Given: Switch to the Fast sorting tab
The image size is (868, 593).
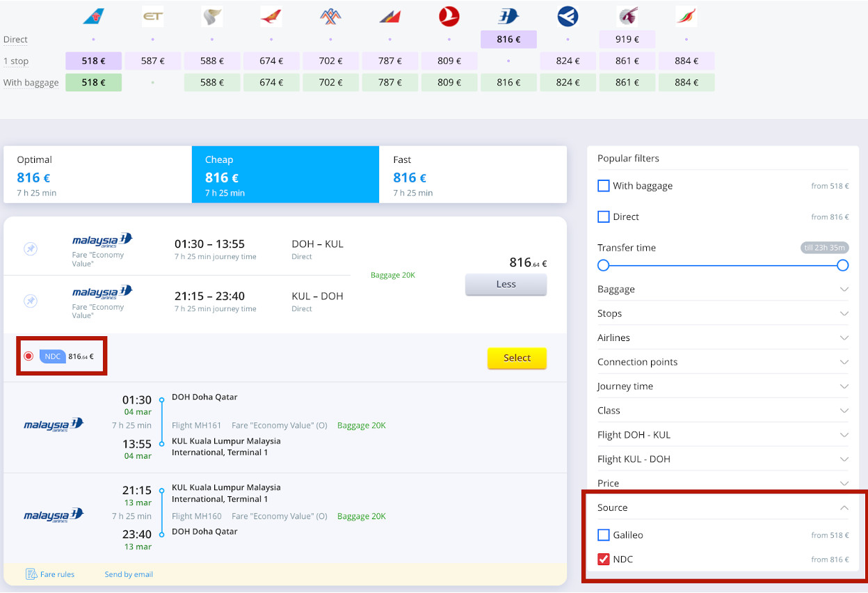Looking at the screenshot, I should (x=473, y=175).
